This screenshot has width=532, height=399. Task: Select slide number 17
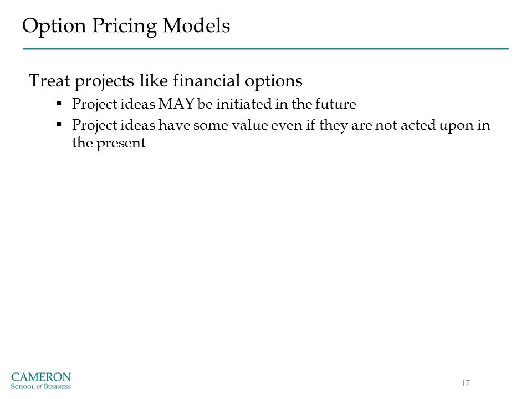pos(465,383)
